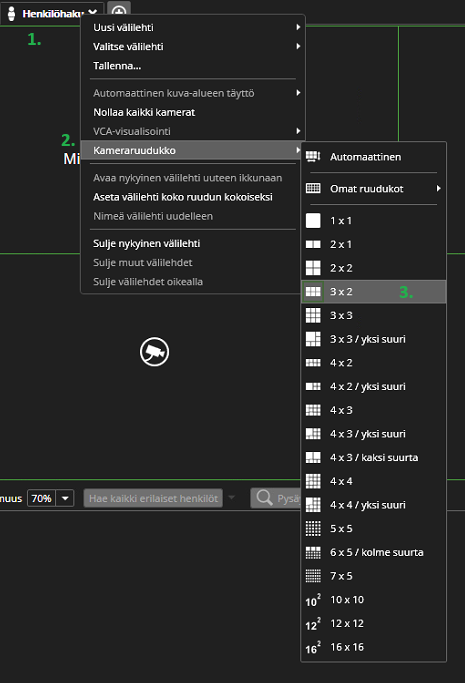Expand the Omat ruudukot submenu arrow
465x683 pixels.
(438, 188)
